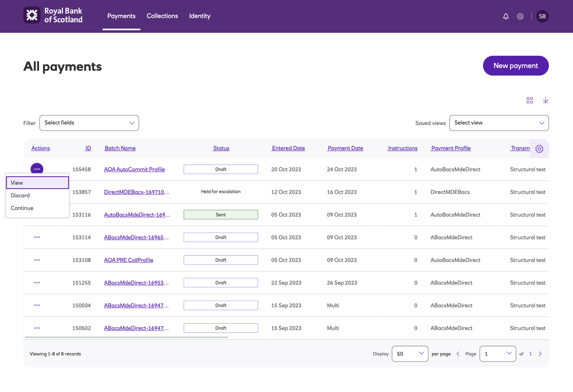
Task: Switch to the Collections tab
Action: click(x=162, y=16)
